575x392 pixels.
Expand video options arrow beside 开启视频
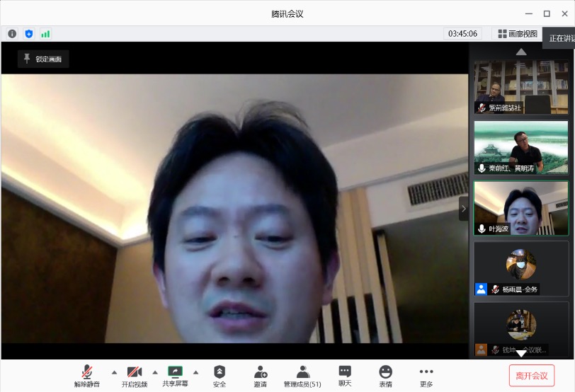tap(155, 372)
